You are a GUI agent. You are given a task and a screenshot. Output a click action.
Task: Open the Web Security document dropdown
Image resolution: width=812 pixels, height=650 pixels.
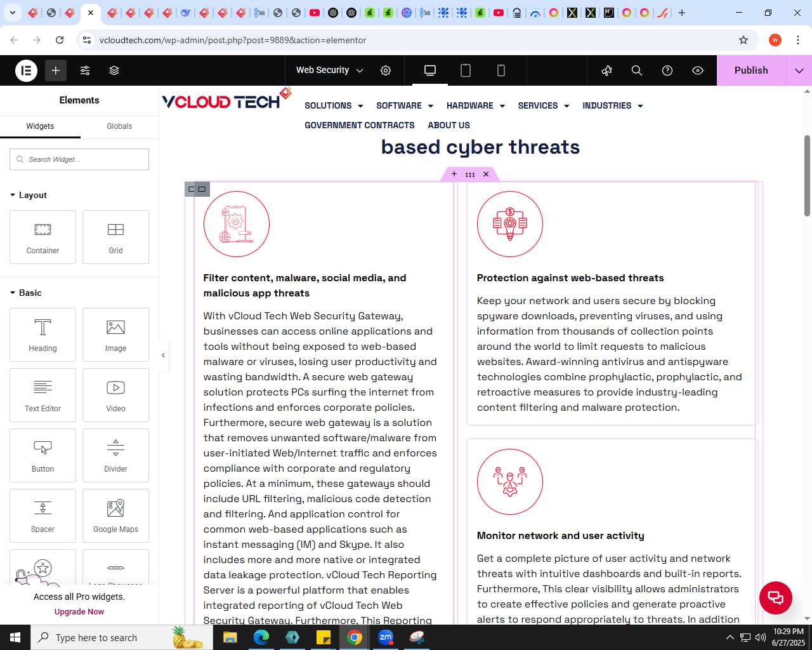[329, 70]
